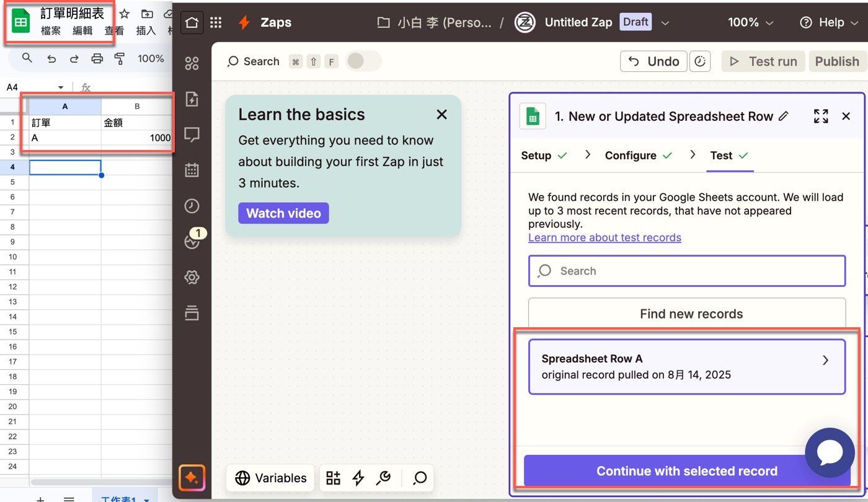
Task: Click the Zapier editor Search box
Action: [281, 61]
